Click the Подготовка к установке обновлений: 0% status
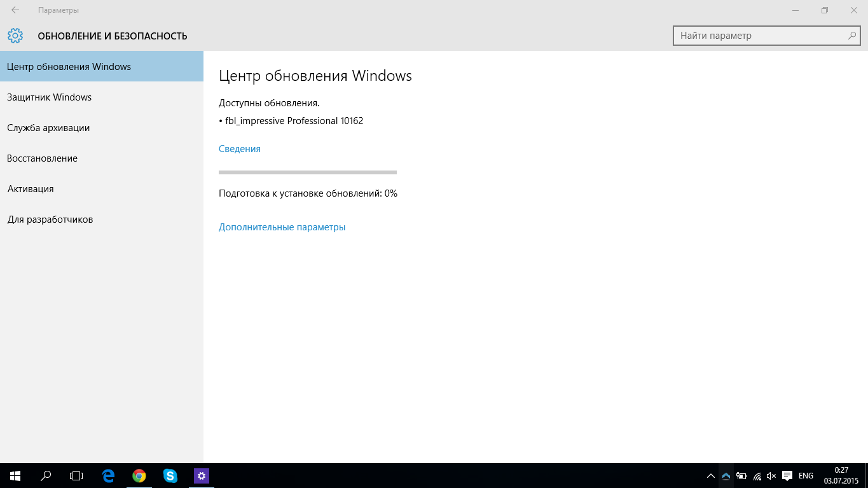The height and width of the screenshot is (488, 868). coord(308,193)
